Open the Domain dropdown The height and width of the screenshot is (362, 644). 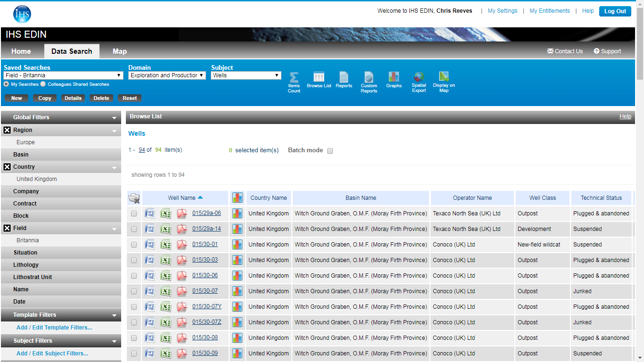tap(167, 75)
